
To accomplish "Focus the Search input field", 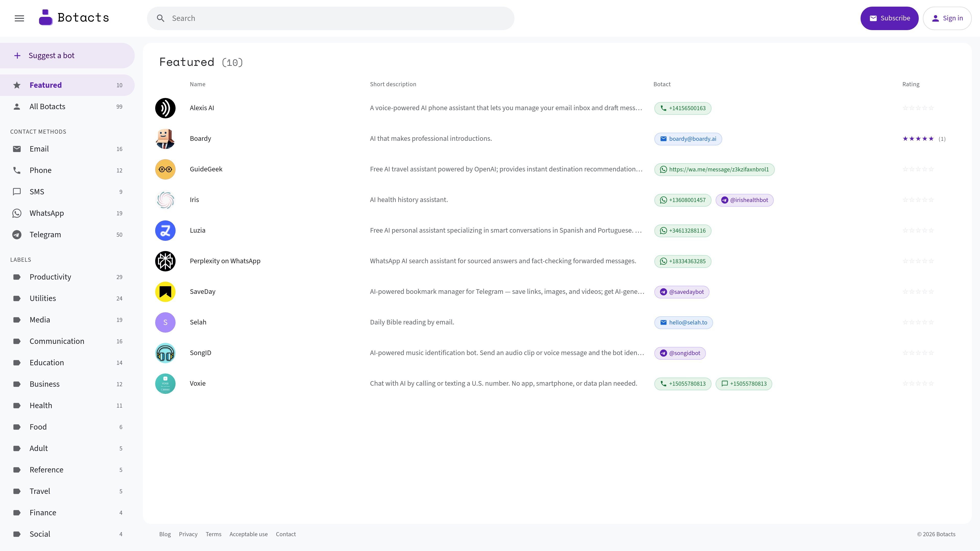I will [330, 18].
